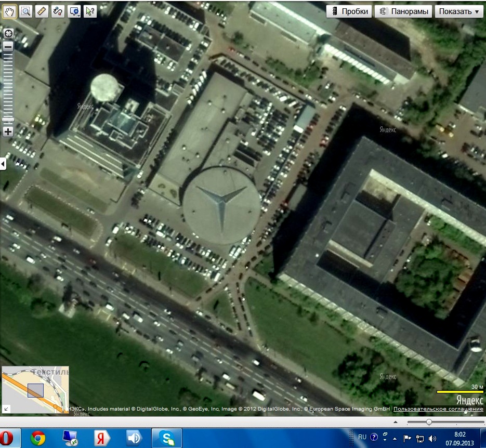
Task: Open the network status tray icon
Action: pyautogui.click(x=420, y=439)
